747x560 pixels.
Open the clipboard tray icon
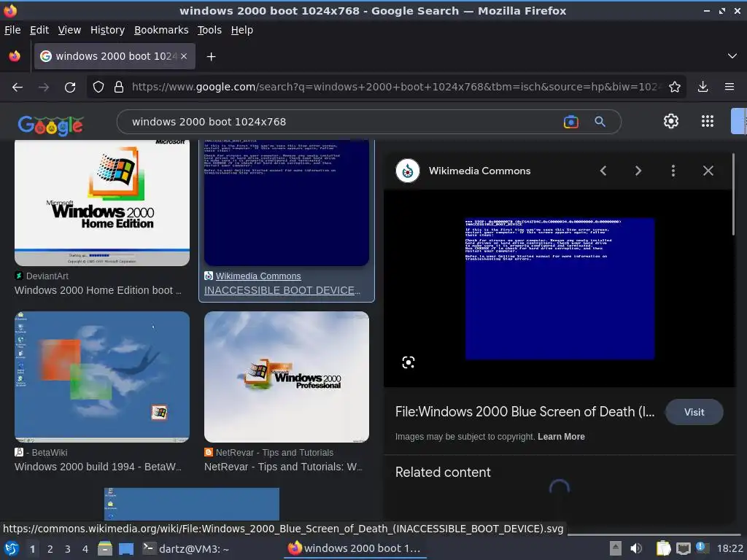(x=662, y=548)
